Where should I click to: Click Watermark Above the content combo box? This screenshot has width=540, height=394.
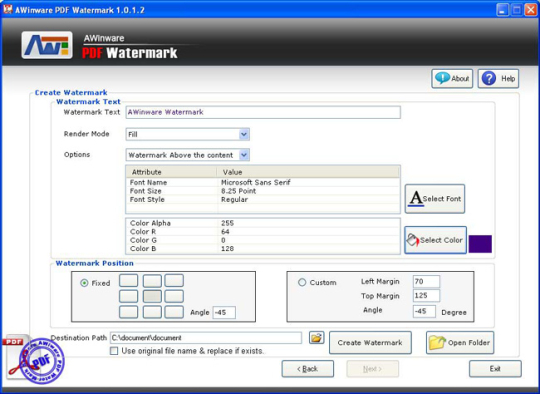(x=187, y=155)
